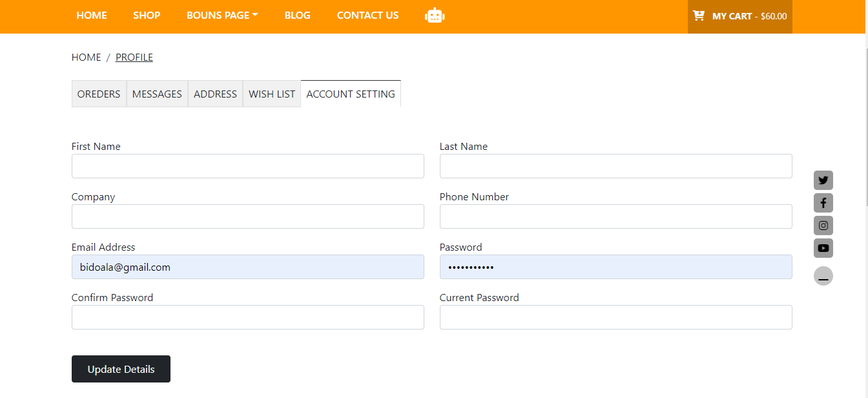Viewport: 868px width, 398px height.
Task: Click the shopping cart icon
Action: pos(699,16)
